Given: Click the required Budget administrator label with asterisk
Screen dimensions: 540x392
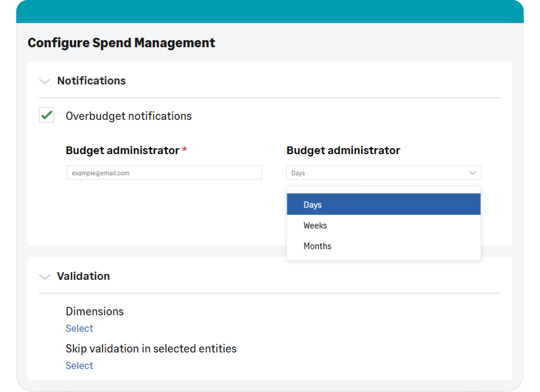Looking at the screenshot, I should pos(123,150).
